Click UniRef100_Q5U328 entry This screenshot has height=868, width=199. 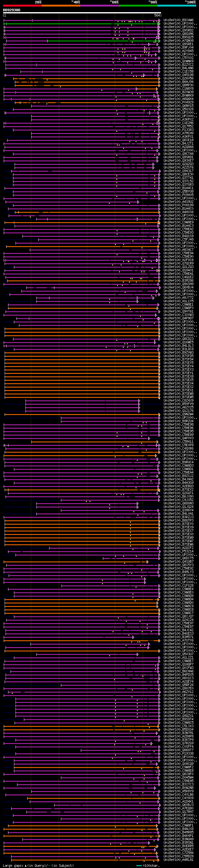tap(178, 109)
